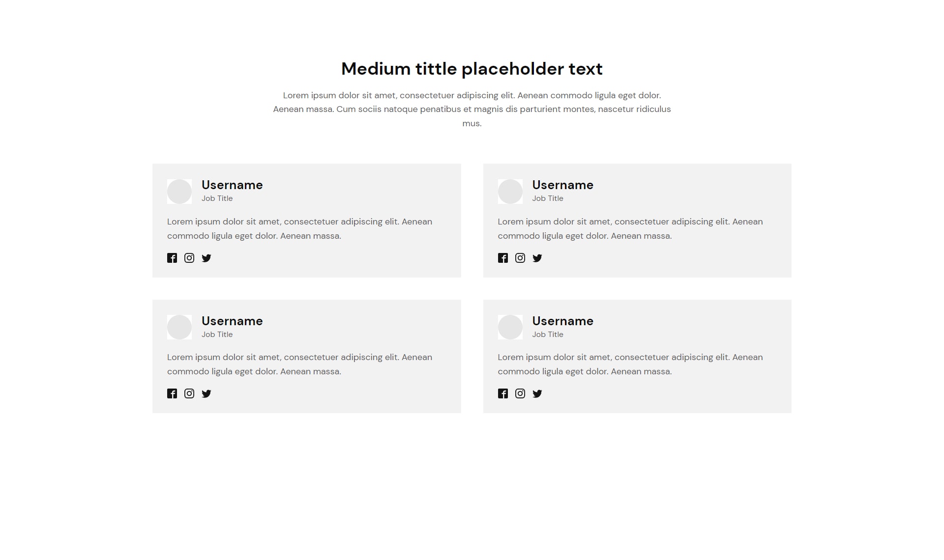Click Twitter icon in top-left card
Screen dimensions: 944x560
206,258
